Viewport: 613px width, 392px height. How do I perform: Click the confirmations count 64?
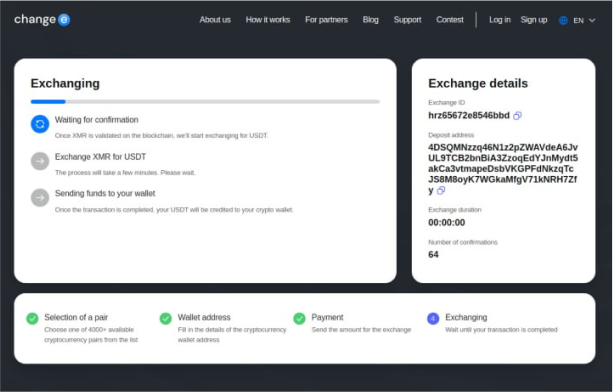coord(433,254)
